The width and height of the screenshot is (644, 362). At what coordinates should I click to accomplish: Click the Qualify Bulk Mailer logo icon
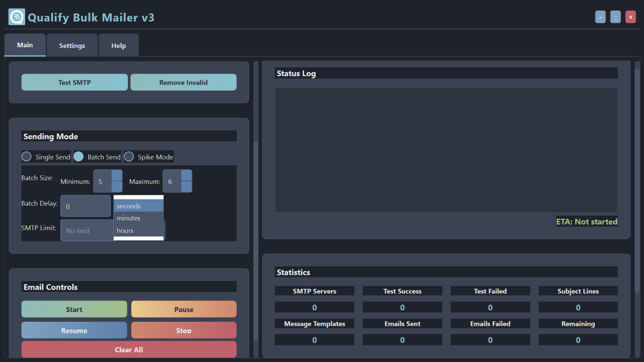(x=17, y=17)
